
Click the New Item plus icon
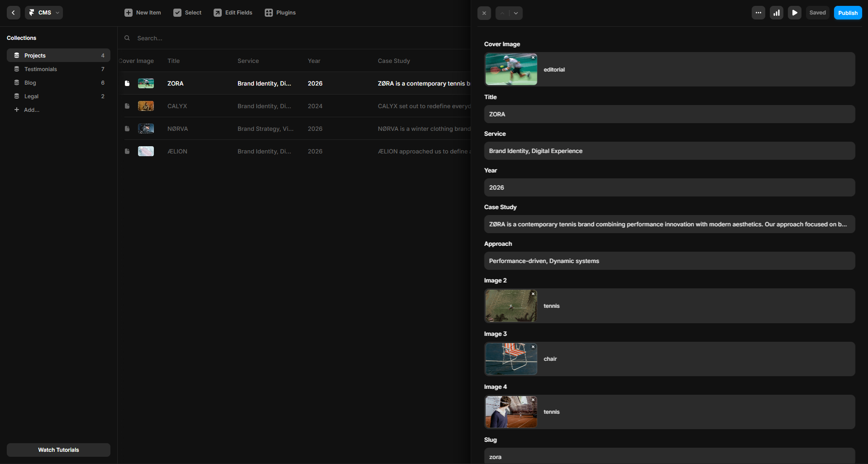(x=129, y=13)
